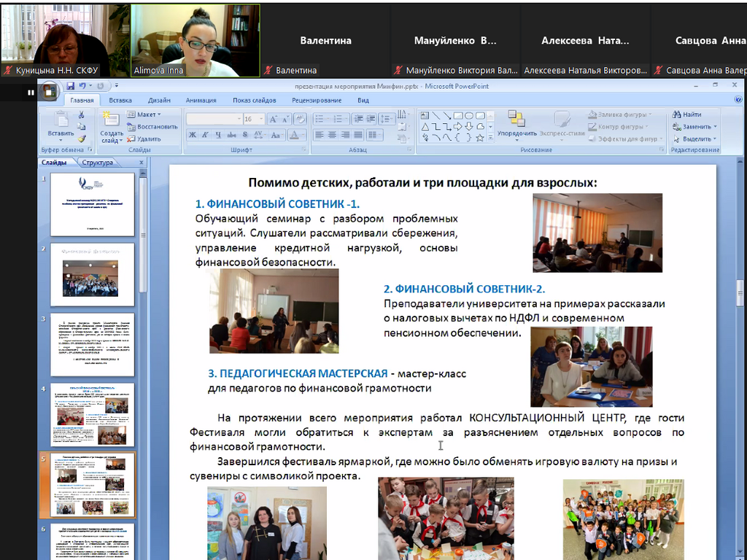Screen dimensions: 747x560
Task: Open PowerPoint help via question mark
Action: pyautogui.click(x=738, y=99)
